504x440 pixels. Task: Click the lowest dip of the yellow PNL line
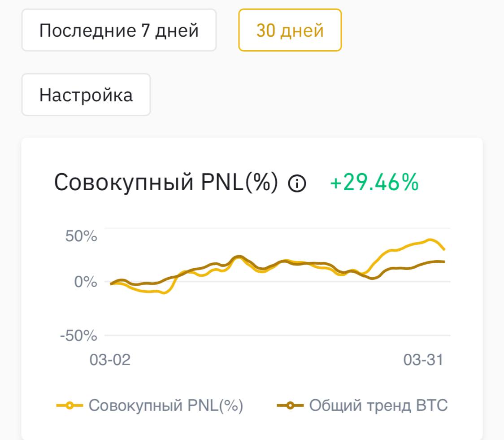tap(164, 292)
